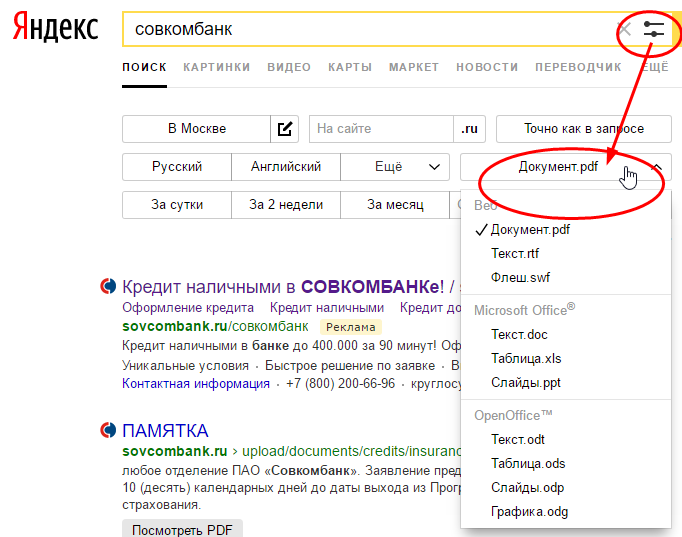Toggle the Русский language filter
Screen dimensions: 682x537
pyautogui.click(x=177, y=167)
